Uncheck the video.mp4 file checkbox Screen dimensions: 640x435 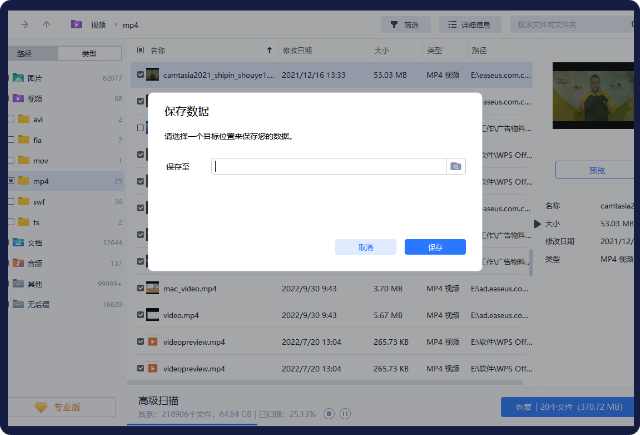pyautogui.click(x=140, y=314)
